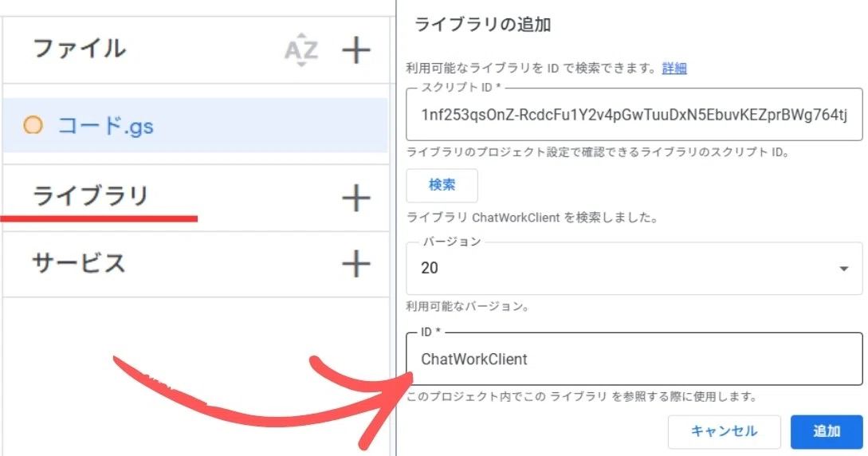Image resolution: width=868 pixels, height=456 pixels.
Task: Click the 利用可能なバージョン helper text
Action: (x=468, y=306)
